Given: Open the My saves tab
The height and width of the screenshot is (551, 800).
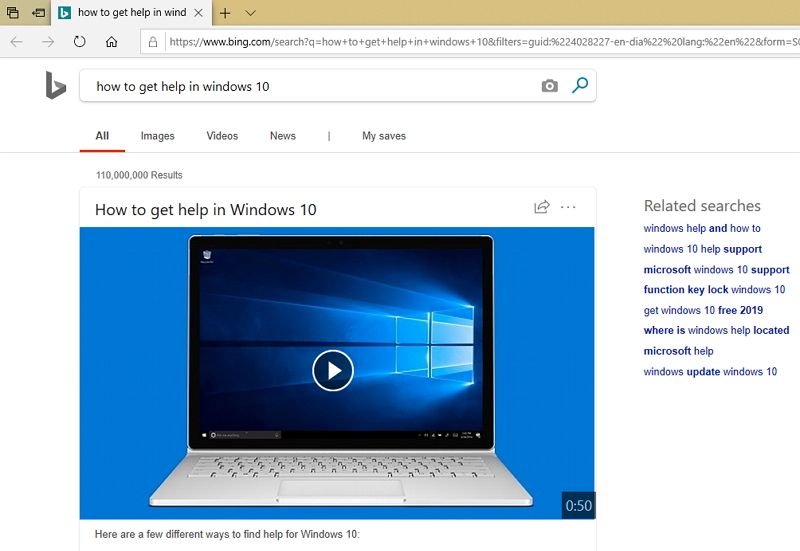Looking at the screenshot, I should [384, 136].
